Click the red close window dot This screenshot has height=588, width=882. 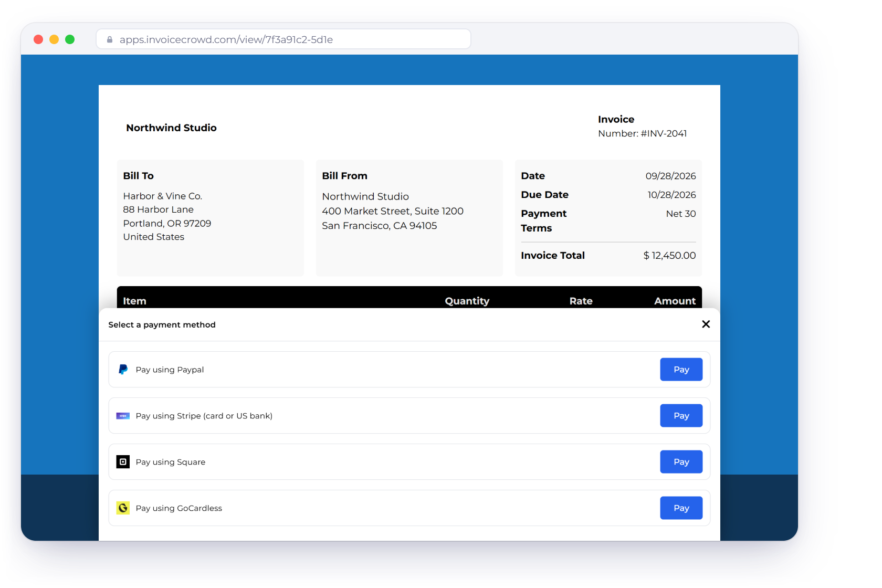[x=38, y=39]
